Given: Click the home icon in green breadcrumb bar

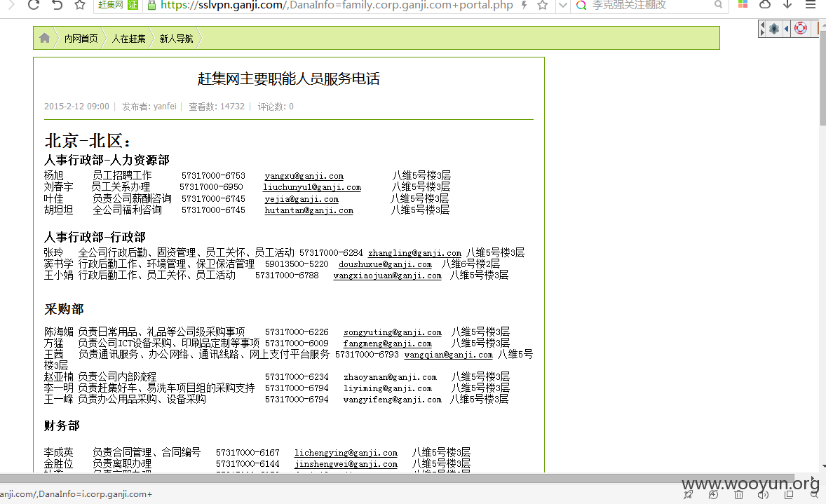Looking at the screenshot, I should (x=45, y=38).
